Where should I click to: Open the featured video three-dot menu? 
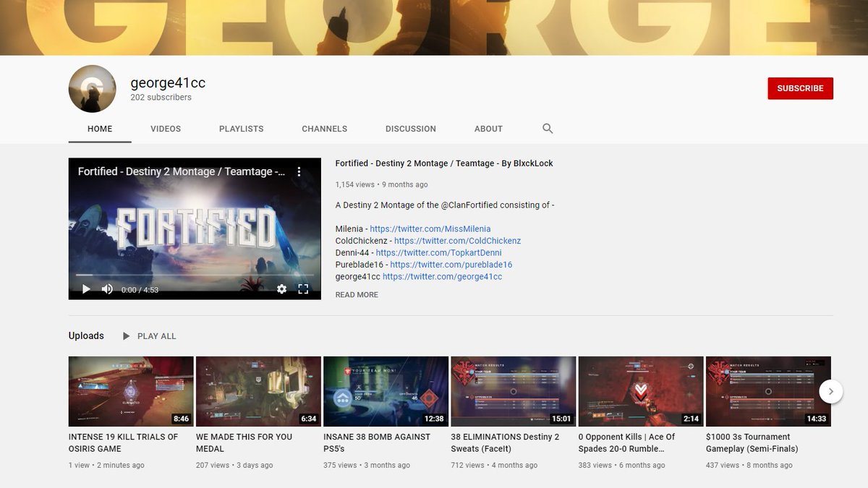(x=299, y=172)
